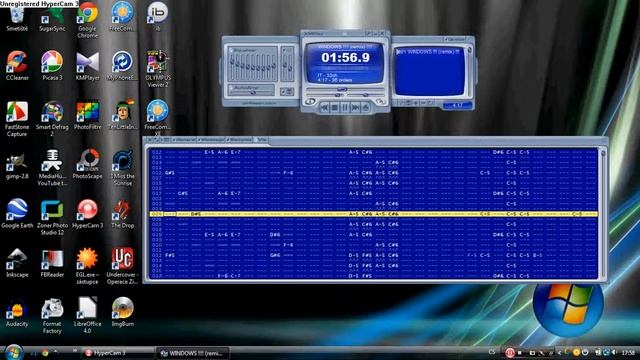Viewport: 640px width, 360px height.
Task: Toggle the Equalizer checkbox
Action: click(x=231, y=50)
